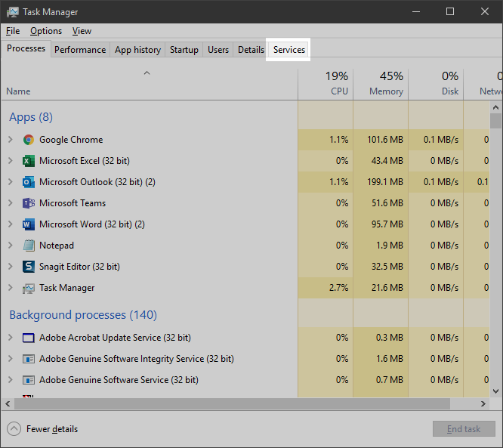The width and height of the screenshot is (503, 448).
Task: Click the Microsoft Excel icon
Action: pyautogui.click(x=29, y=161)
